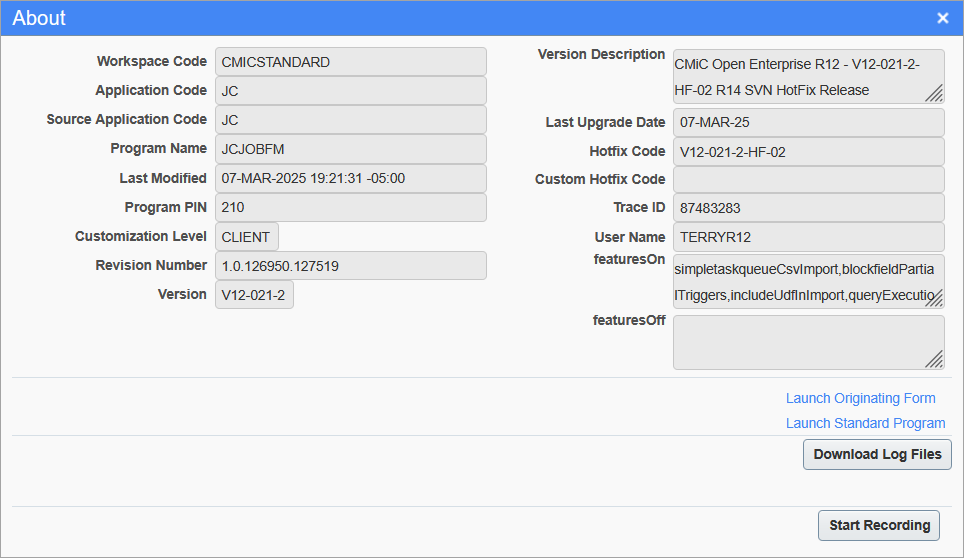
Task: Click the Program PIN label
Action: click(x=165, y=207)
